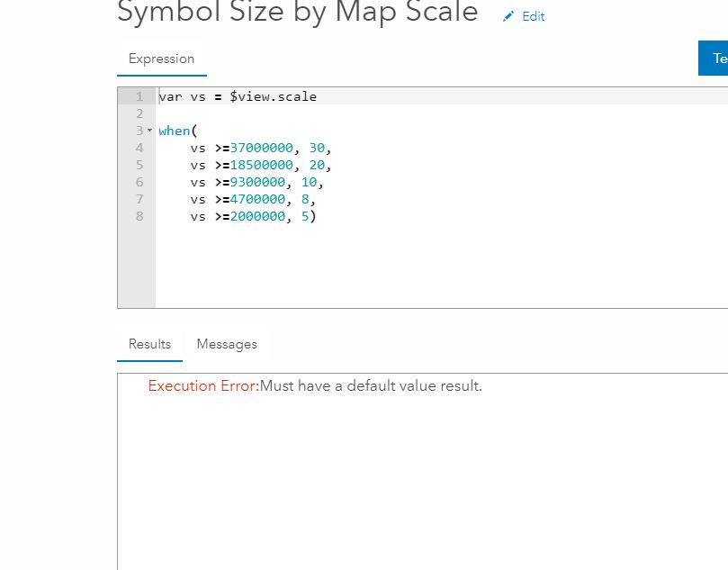Screen dimensions: 728x570
Task: Click line number 8 in the gutter
Action: pos(139,216)
